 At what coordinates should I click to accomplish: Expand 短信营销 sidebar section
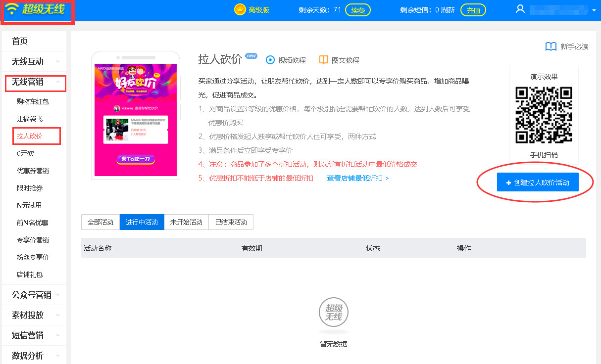(x=34, y=335)
